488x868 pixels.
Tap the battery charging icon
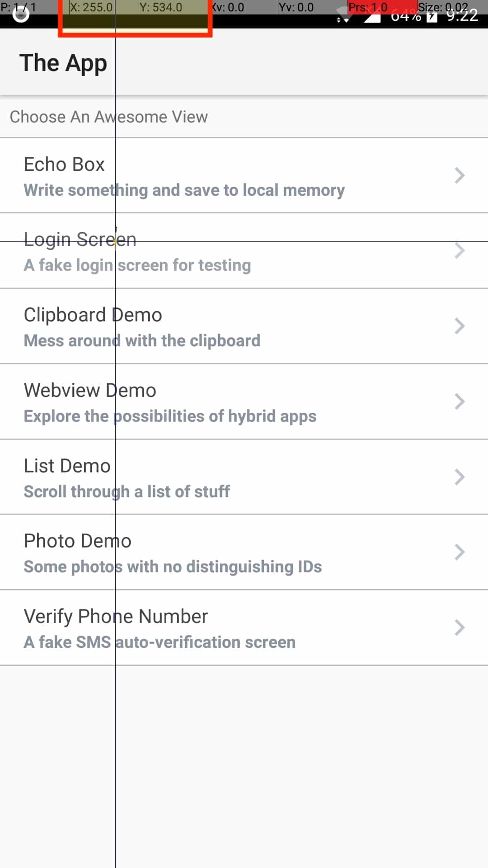[432, 17]
